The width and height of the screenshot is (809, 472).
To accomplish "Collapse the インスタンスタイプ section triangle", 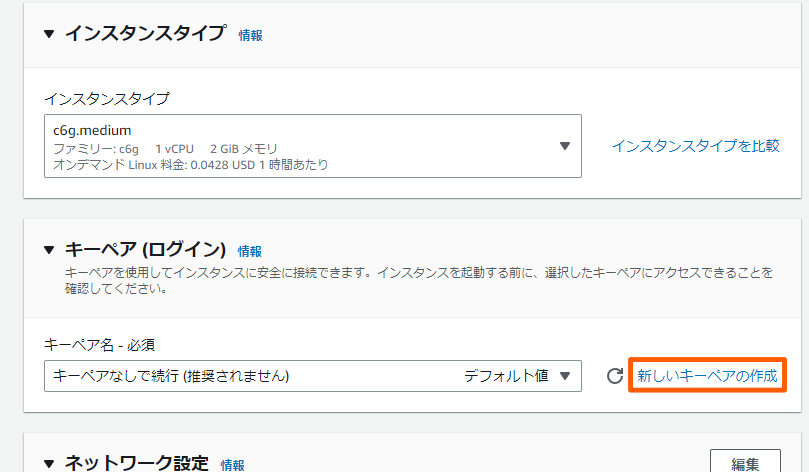I will tap(50, 34).
